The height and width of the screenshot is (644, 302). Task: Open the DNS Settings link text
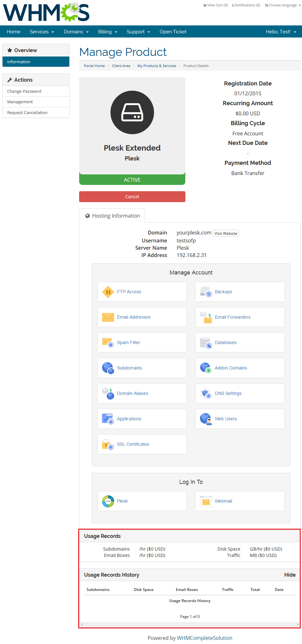pos(228,393)
